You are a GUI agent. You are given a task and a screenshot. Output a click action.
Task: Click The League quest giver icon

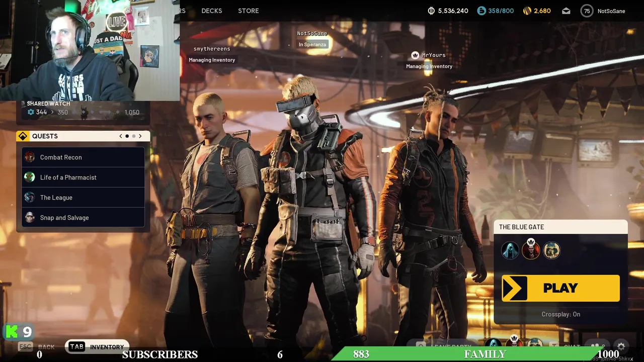[30, 198]
